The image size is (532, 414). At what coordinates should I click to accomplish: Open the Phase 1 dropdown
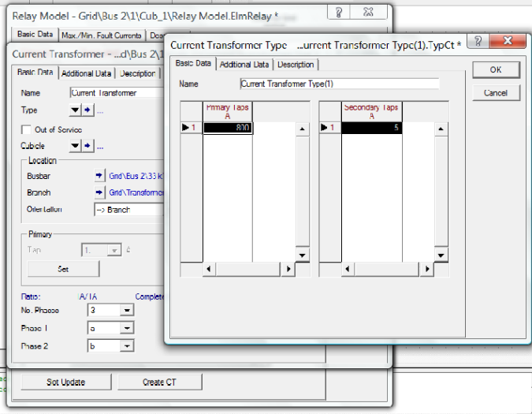(x=126, y=328)
